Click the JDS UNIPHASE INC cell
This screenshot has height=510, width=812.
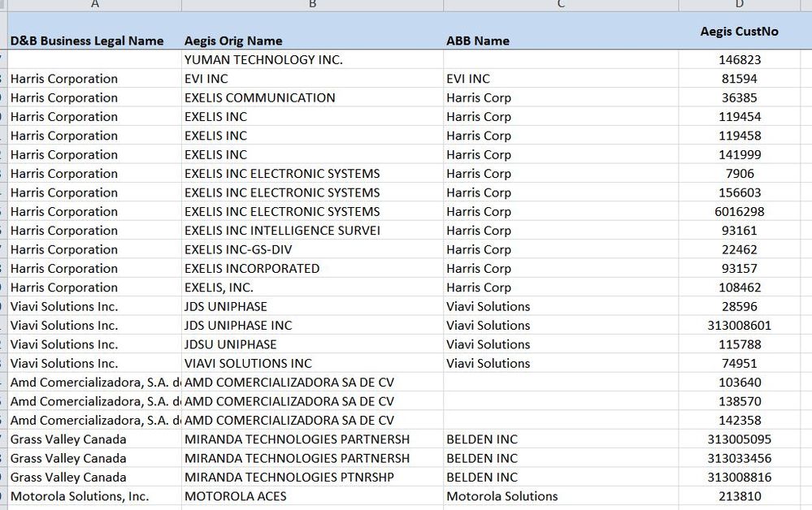[312, 326]
